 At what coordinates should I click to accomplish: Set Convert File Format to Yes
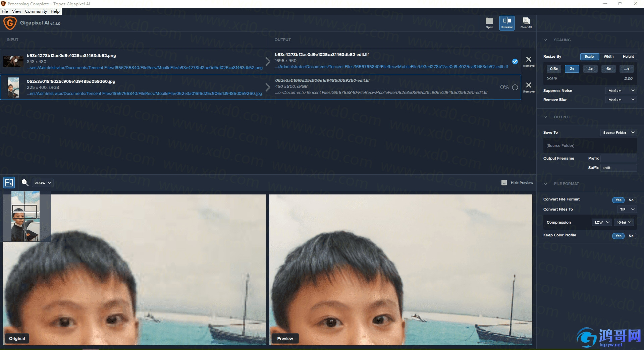tap(619, 200)
